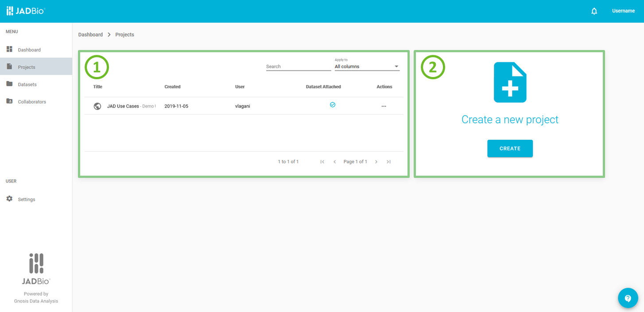Open Collaborators in sidebar menu
Screen dimensions: 644x312
coord(36,101)
